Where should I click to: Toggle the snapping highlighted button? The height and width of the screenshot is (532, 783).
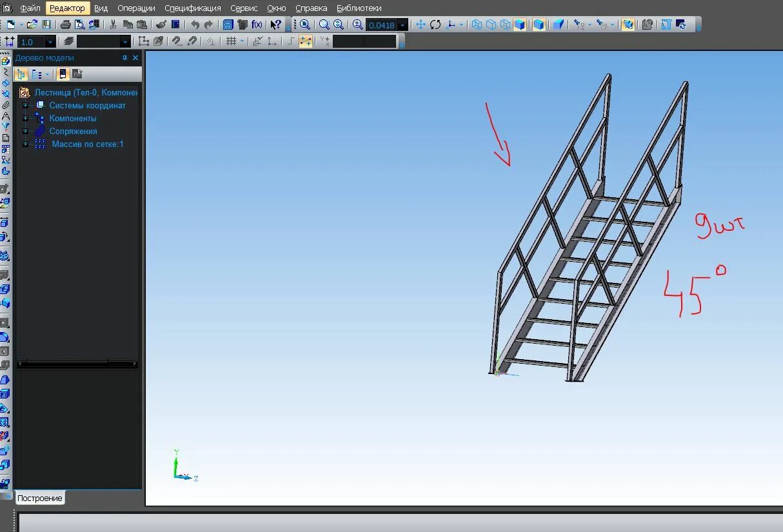click(x=305, y=41)
